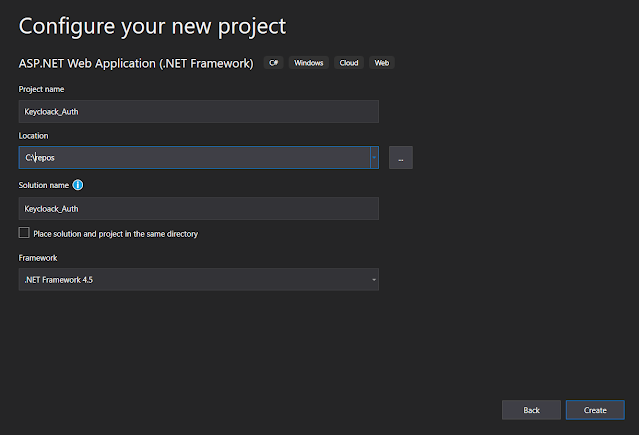This screenshot has width=639, height=435.
Task: Click the ASP.NET Web Application template title
Action: click(138, 63)
